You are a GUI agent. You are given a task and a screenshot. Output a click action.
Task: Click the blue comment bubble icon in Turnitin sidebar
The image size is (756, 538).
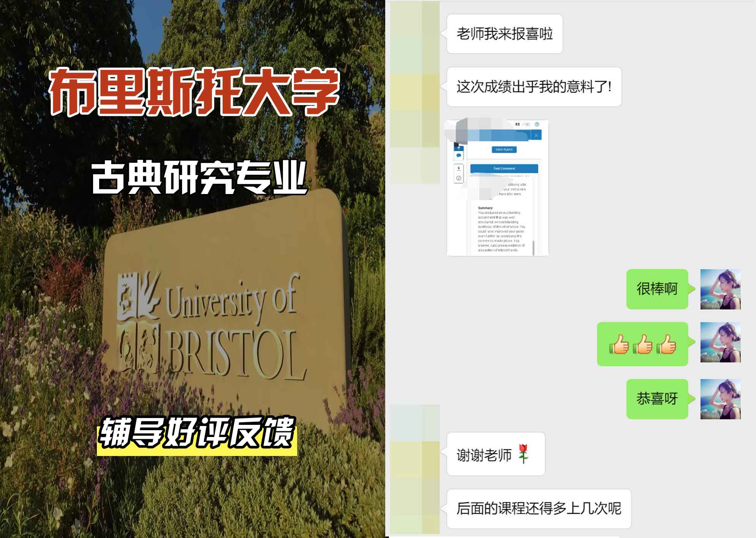tap(459, 155)
